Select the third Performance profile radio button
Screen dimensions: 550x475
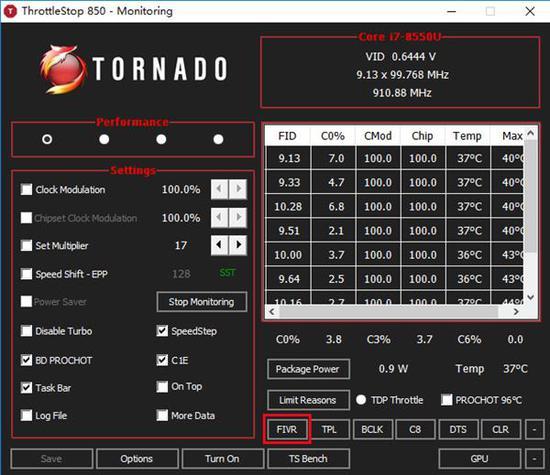(x=161, y=139)
